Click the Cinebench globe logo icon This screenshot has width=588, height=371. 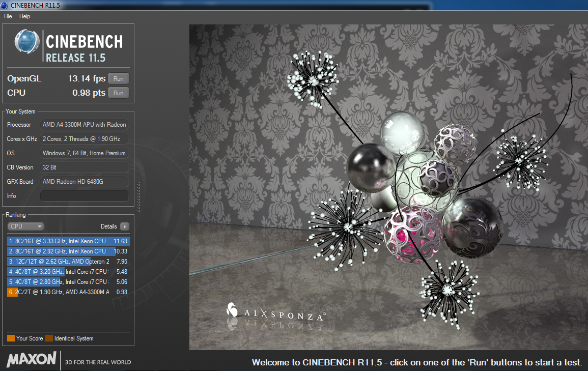click(27, 42)
